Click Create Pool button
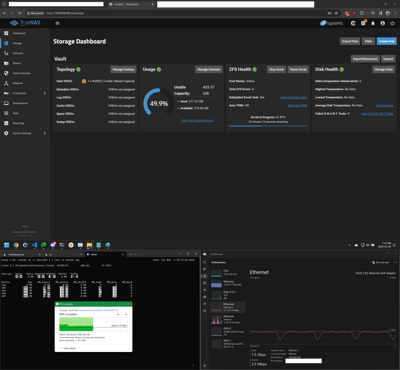This screenshot has height=370, width=400. pyautogui.click(x=387, y=41)
